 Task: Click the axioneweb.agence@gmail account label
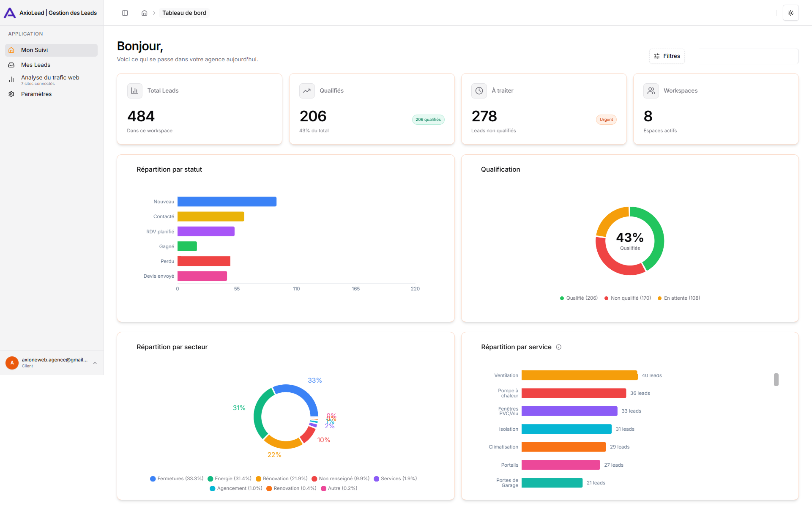tap(55, 360)
